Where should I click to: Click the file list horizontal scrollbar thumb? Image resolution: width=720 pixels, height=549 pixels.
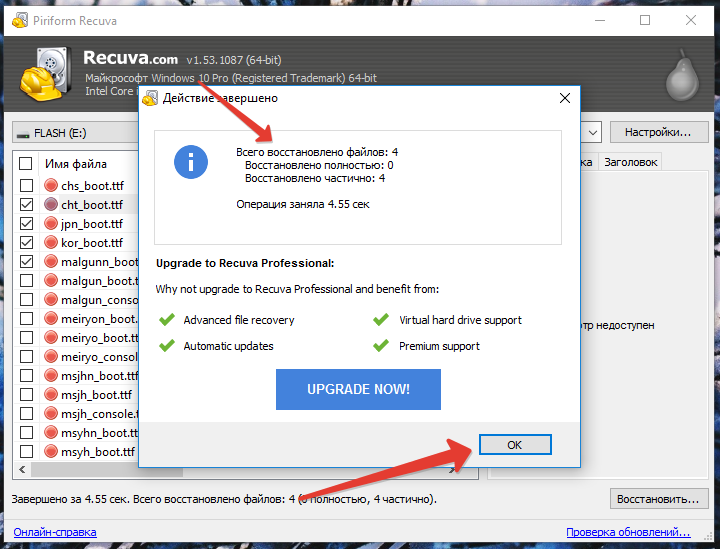(x=107, y=470)
